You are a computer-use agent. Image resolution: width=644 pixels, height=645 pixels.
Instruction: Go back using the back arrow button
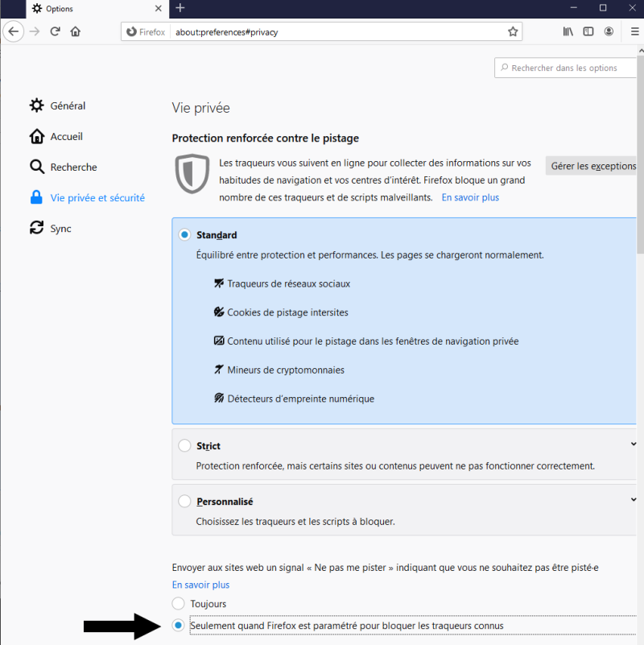pos(14,31)
